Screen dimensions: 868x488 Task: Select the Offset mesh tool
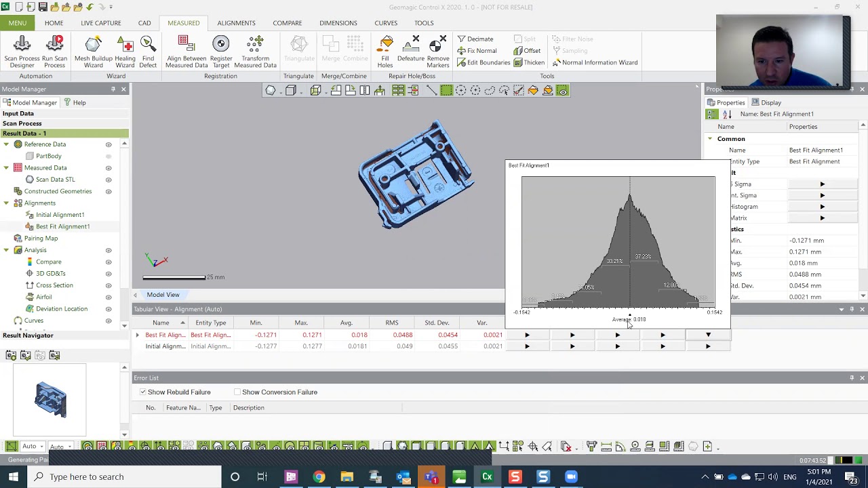[x=527, y=51]
